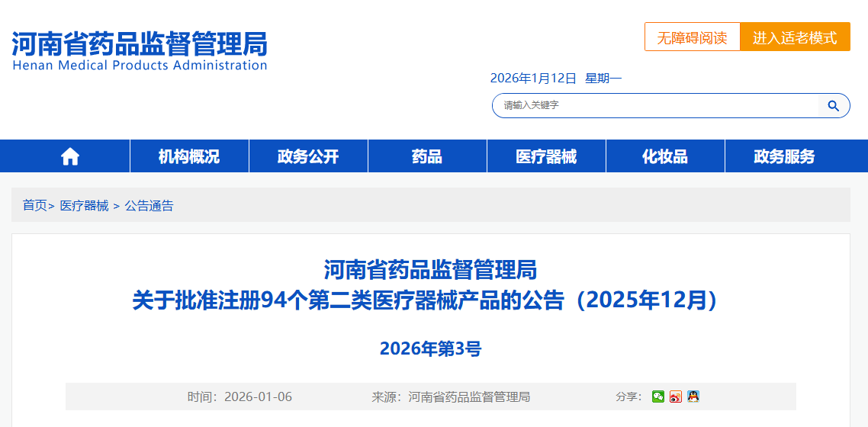Select 药品 in the navigation bar

[427, 156]
